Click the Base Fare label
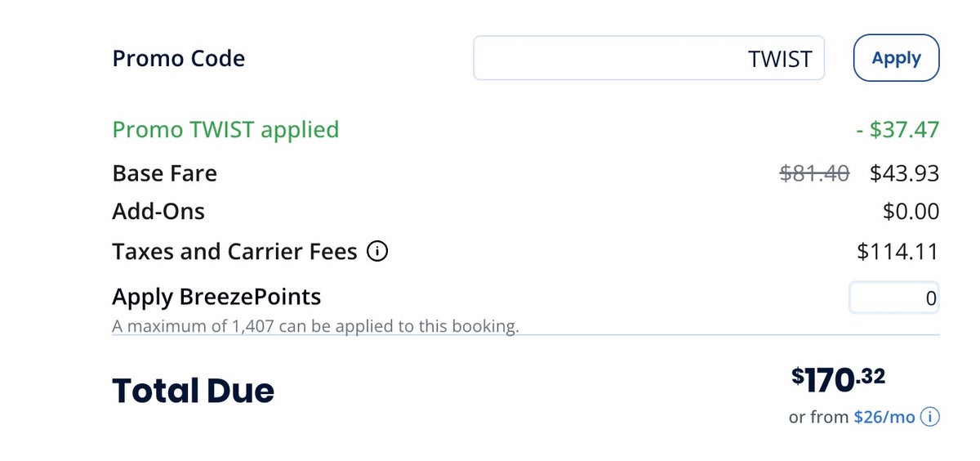 click(164, 173)
